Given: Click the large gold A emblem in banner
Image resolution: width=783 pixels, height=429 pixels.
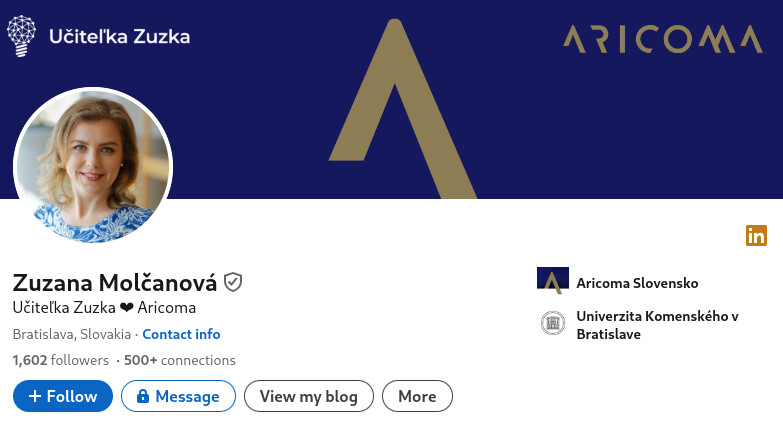Looking at the screenshot, I should [402, 110].
